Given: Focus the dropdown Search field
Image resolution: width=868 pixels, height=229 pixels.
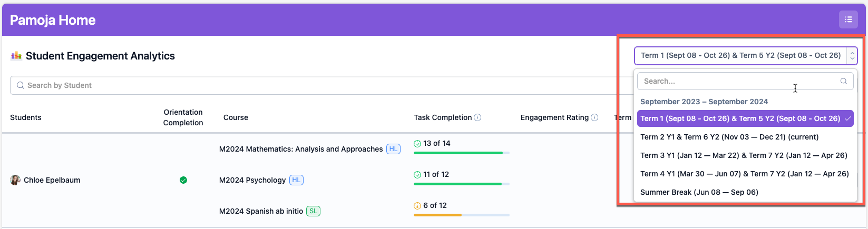Looking at the screenshot, I should coord(738,81).
